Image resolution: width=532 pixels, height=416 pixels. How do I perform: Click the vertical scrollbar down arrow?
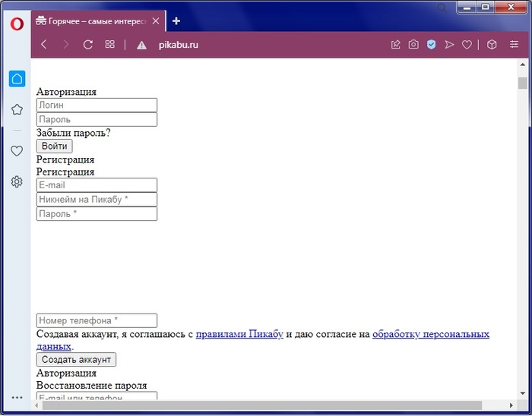click(523, 394)
